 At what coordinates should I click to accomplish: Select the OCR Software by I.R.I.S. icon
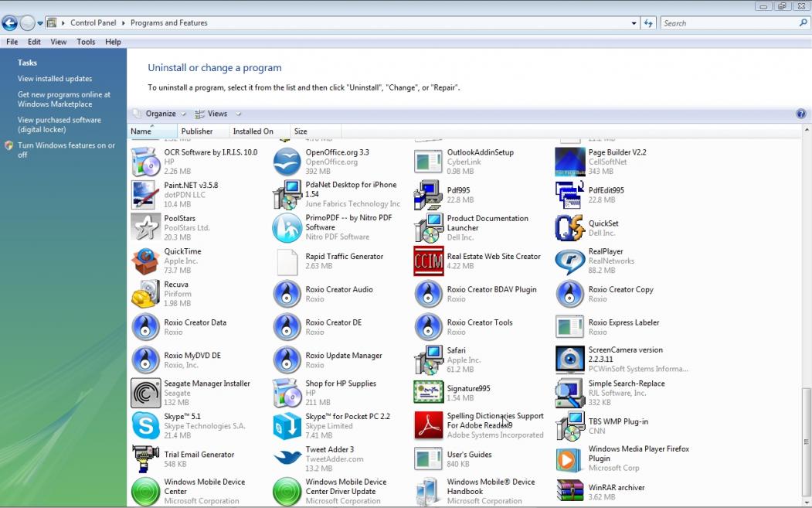145,161
